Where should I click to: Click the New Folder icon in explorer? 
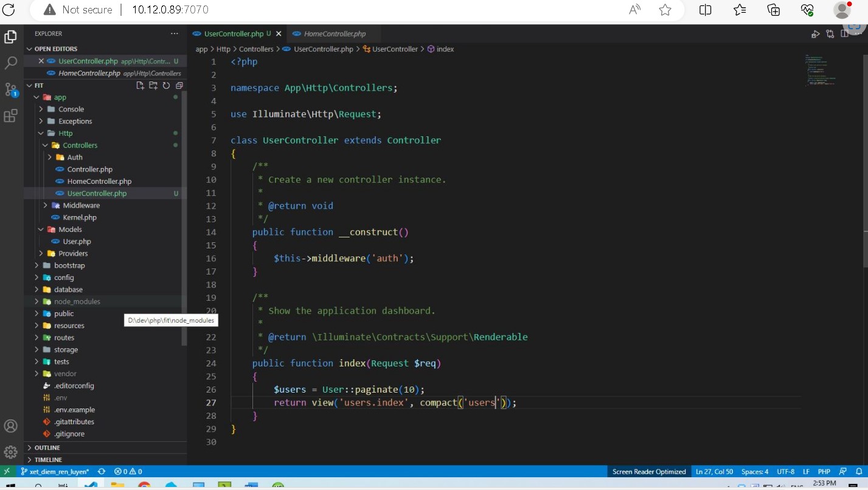coord(153,86)
